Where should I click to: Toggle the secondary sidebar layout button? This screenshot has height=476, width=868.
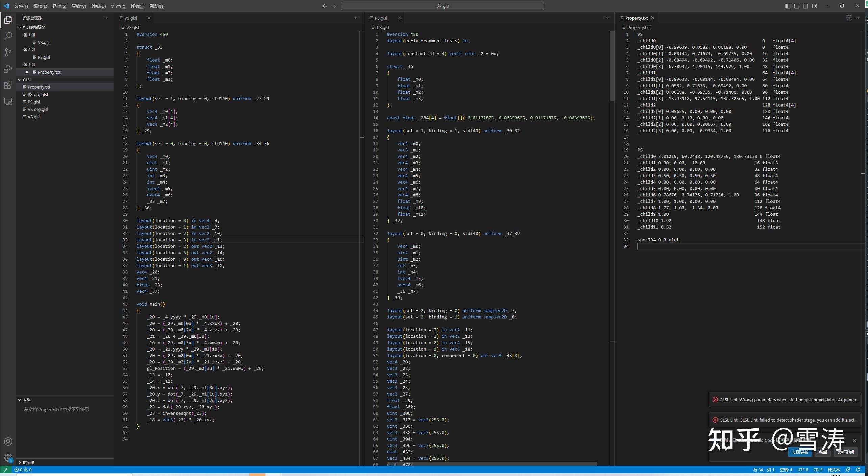805,6
